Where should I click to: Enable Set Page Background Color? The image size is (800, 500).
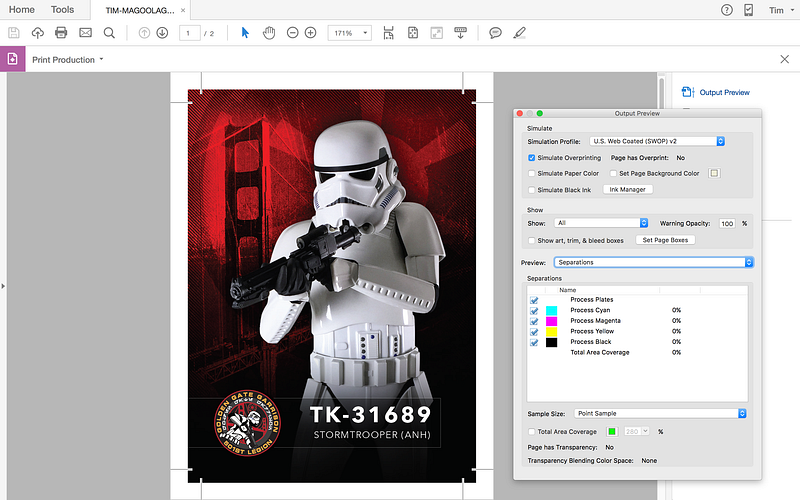[613, 173]
